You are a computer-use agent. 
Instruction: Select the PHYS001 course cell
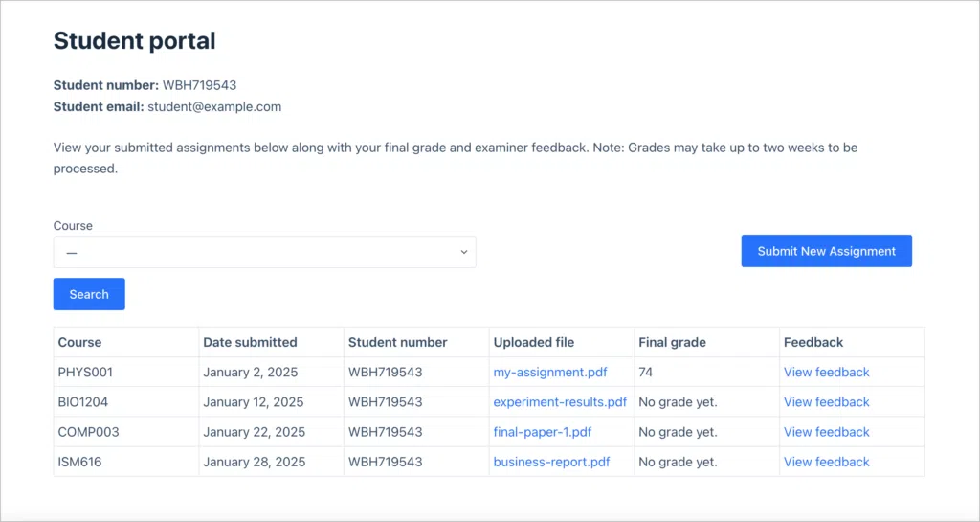click(126, 372)
